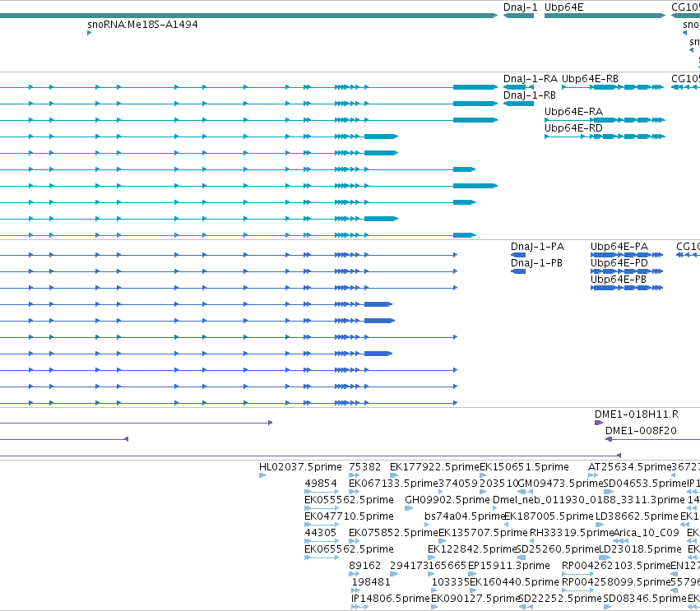Click Dmel_neb_011930_0188_3311.3prime label
The image size is (700, 611).
pyautogui.click(x=588, y=500)
